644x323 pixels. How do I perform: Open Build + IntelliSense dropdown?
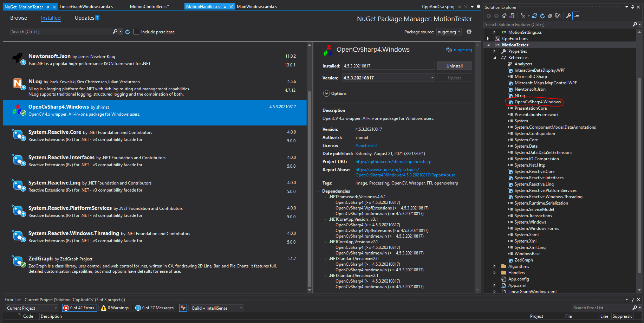pos(217,308)
